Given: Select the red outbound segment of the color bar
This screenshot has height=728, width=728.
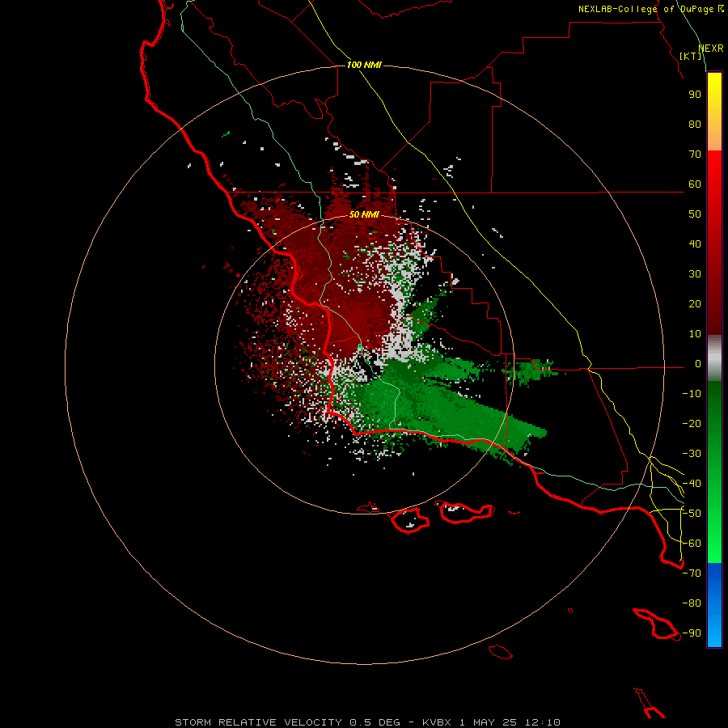Looking at the screenshot, I should 714,243.
